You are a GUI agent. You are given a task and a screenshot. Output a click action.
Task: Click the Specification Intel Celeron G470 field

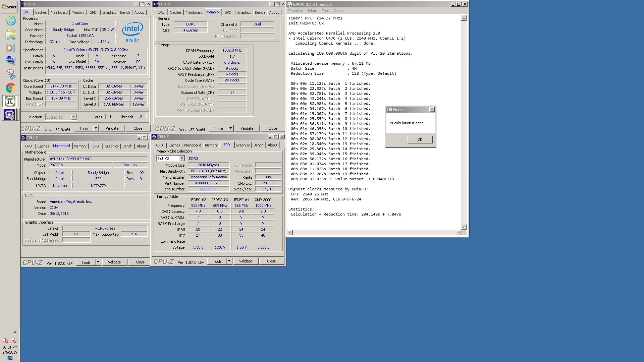[x=96, y=50]
